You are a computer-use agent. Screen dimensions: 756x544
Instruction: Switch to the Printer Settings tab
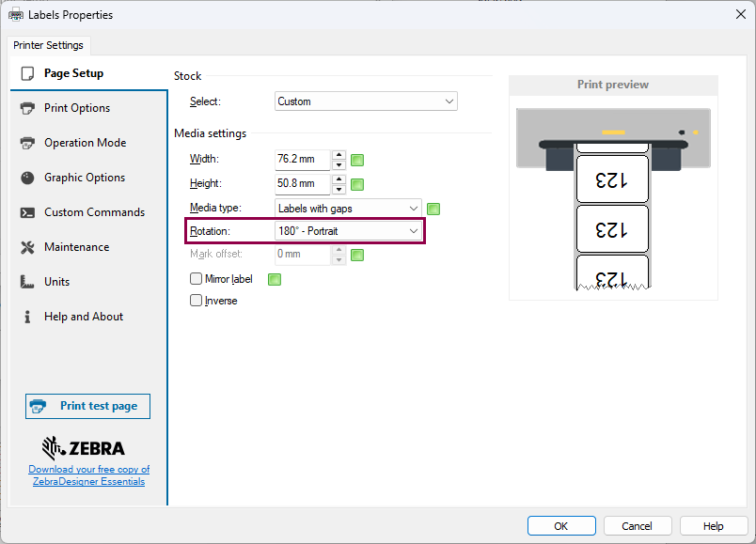coord(48,45)
